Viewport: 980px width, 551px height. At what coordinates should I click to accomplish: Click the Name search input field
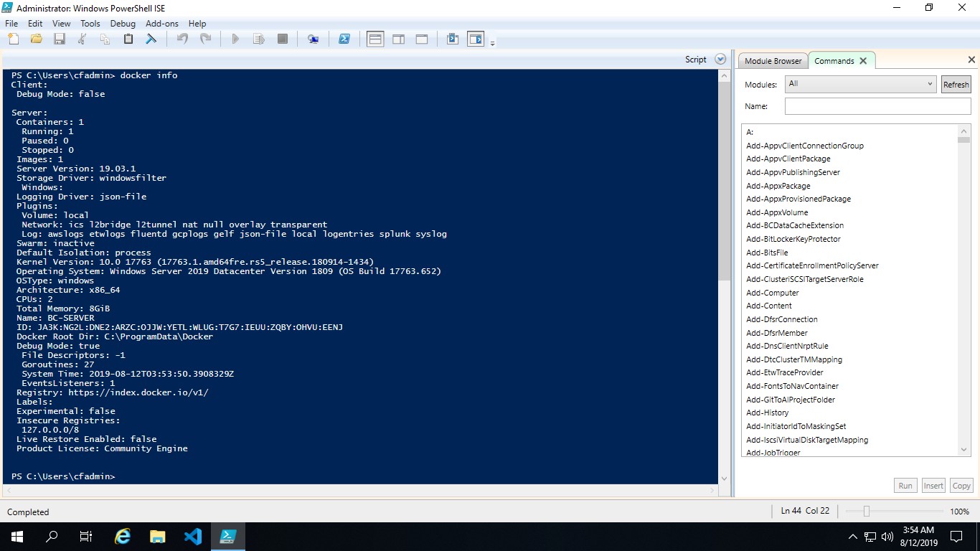pos(877,106)
